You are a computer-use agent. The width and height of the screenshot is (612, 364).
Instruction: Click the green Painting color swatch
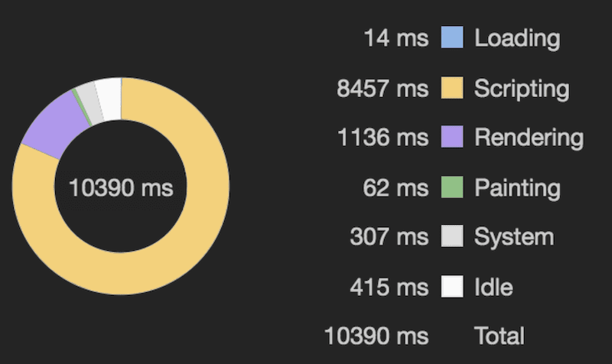pos(452,187)
